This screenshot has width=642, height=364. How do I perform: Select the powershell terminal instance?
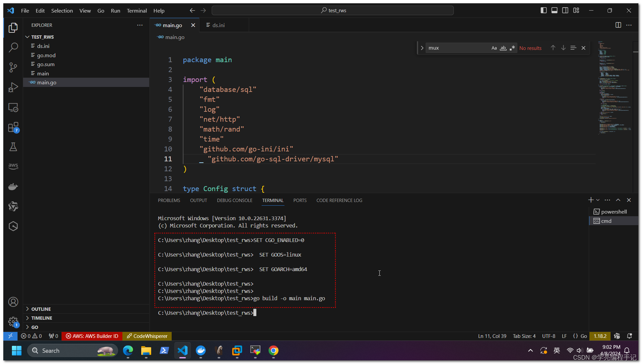pyautogui.click(x=614, y=212)
